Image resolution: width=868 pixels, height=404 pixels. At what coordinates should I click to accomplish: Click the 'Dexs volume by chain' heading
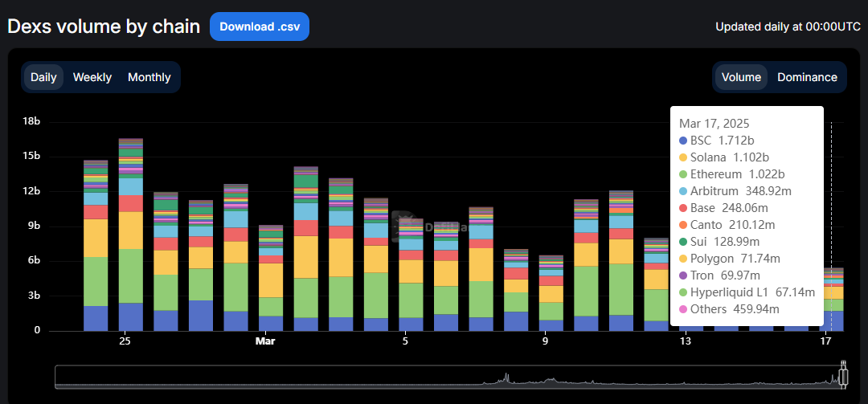tap(104, 26)
